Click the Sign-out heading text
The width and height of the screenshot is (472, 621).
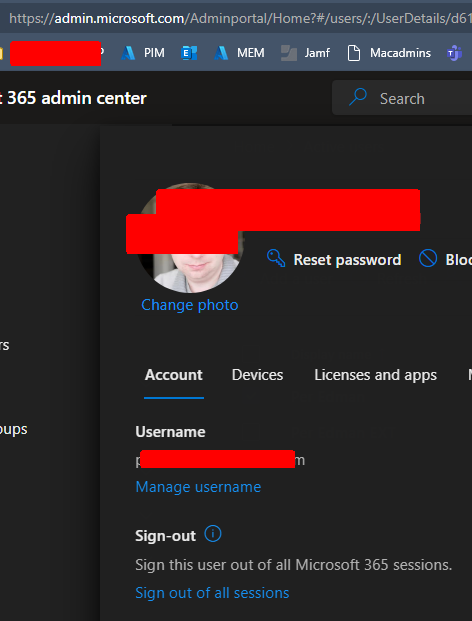[x=166, y=536]
